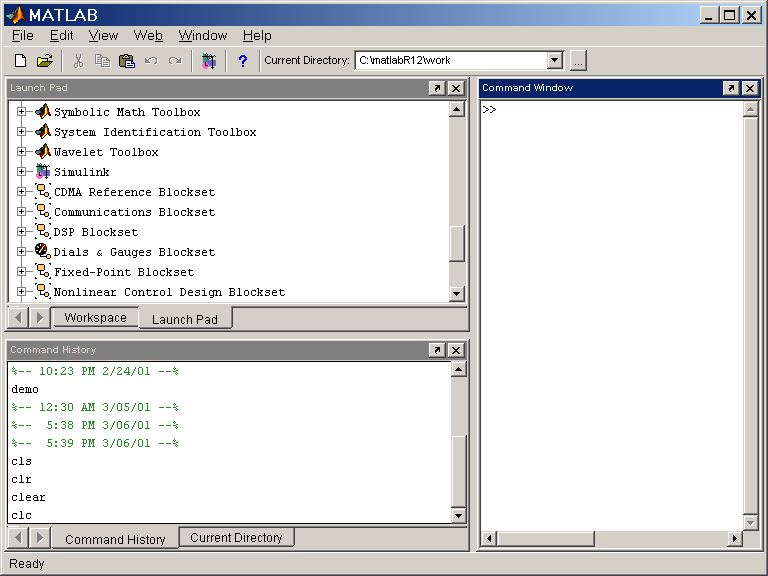Open the File menu
The width and height of the screenshot is (768, 576).
click(x=23, y=36)
